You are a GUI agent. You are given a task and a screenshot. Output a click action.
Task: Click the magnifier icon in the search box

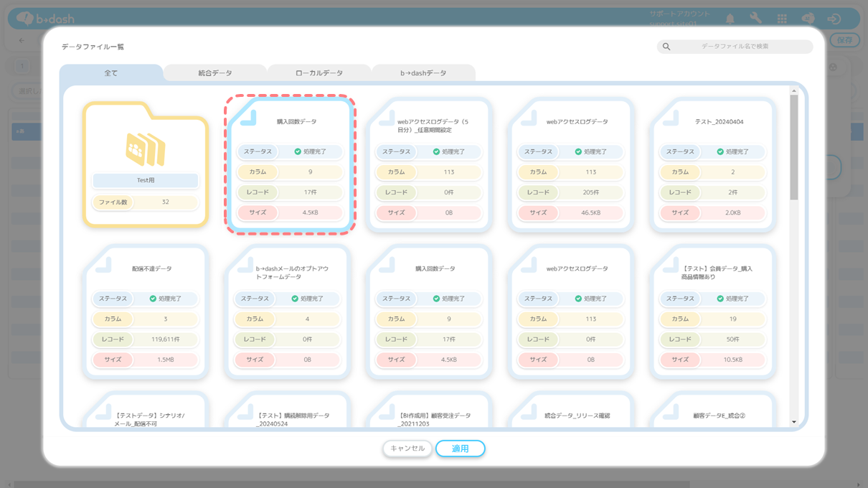click(x=666, y=47)
